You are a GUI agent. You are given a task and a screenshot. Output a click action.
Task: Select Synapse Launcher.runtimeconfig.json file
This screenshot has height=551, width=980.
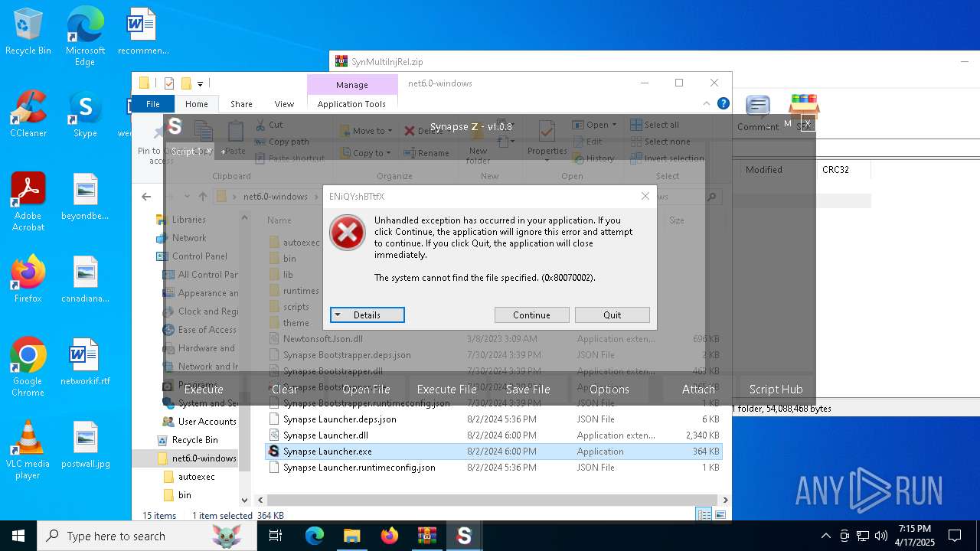pos(492,468)
